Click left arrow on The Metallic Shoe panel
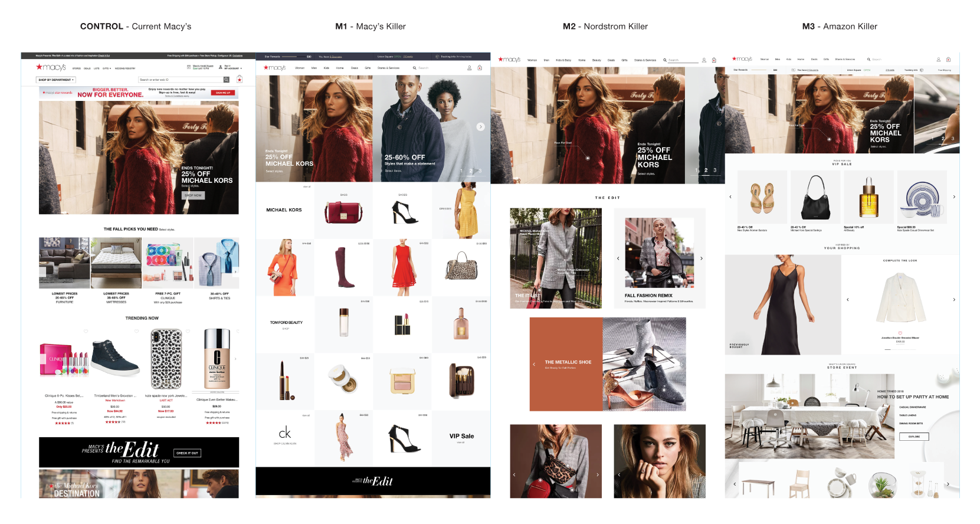 534,365
